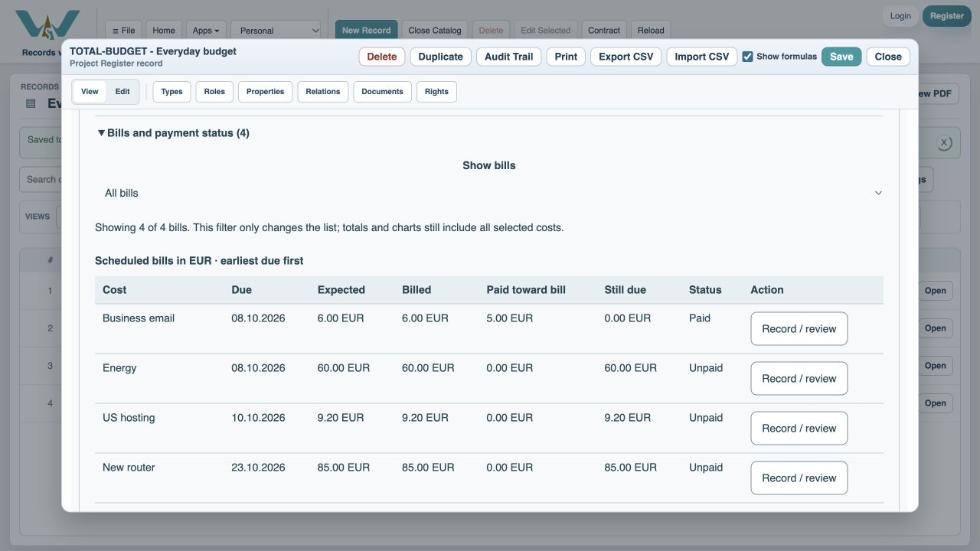Image resolution: width=980 pixels, height=551 pixels.
Task: Click the Paid status for Business email
Action: click(x=700, y=318)
